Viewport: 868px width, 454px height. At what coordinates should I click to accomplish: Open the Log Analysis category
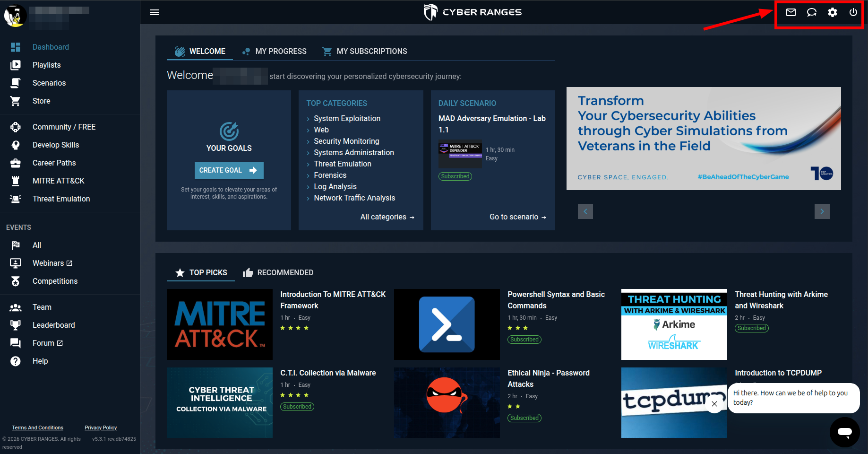(x=335, y=187)
